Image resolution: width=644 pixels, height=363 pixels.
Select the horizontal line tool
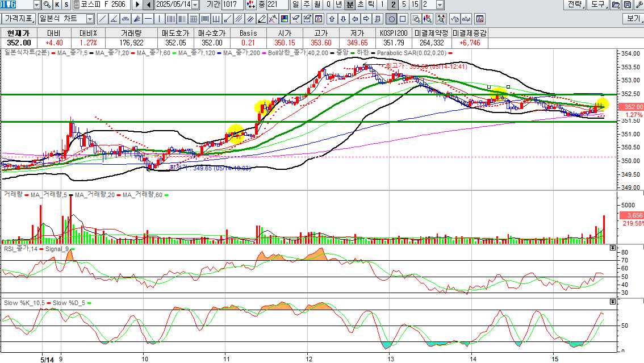pyautogui.click(x=148, y=19)
